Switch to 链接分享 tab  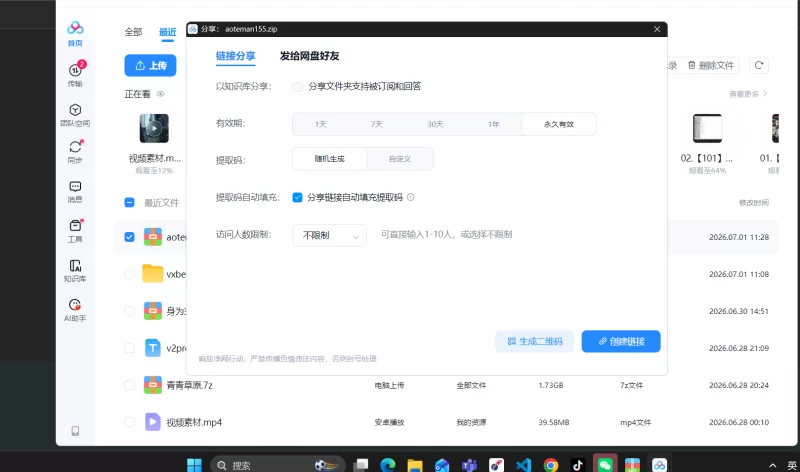pos(235,56)
